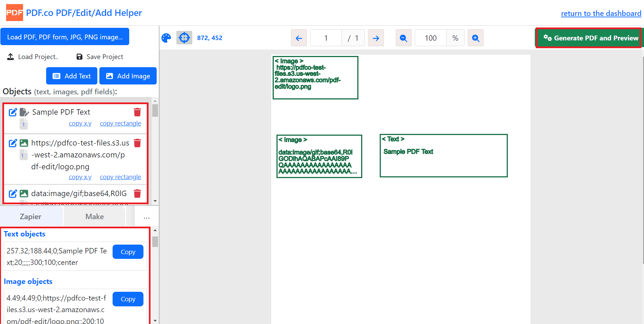Delete the logo.png image object
Viewport: 644px width, 324px height.
[x=137, y=143]
